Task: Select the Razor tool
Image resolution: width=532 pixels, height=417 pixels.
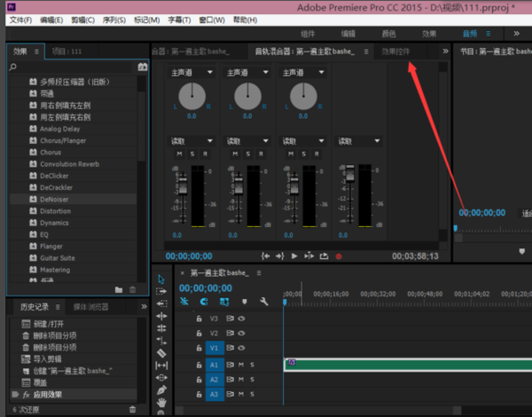Action: point(161,353)
